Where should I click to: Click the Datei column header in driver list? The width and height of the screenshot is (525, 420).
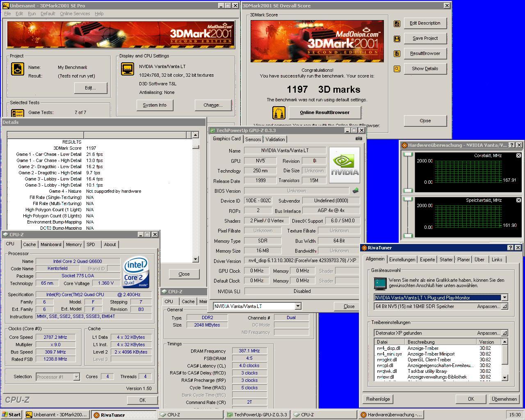coord(390,342)
